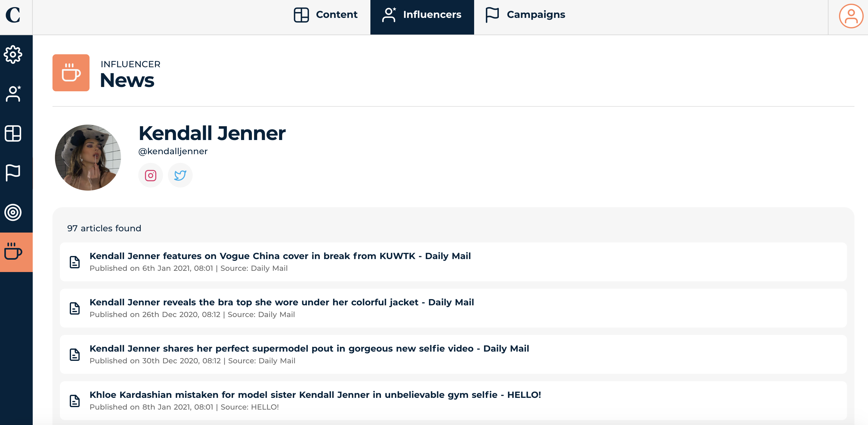Screen dimensions: 868x425
Task: Open Kendall Jenner's Instagram profile icon
Action: click(150, 175)
